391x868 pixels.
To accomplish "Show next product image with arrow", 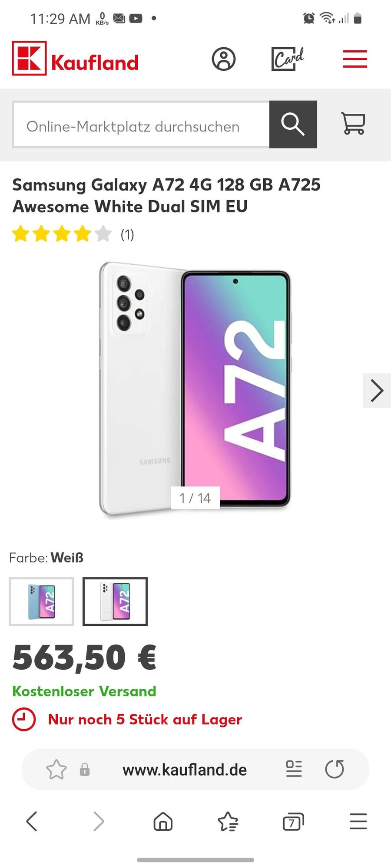I will pyautogui.click(x=377, y=391).
